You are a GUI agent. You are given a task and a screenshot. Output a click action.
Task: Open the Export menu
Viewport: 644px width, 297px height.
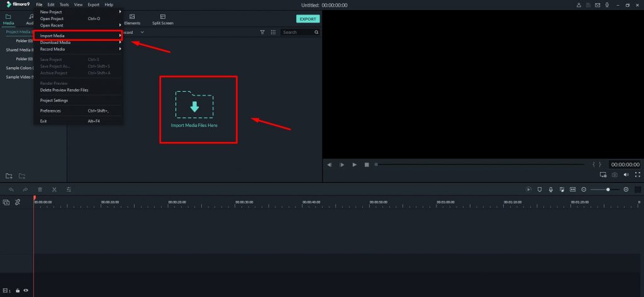(x=94, y=4)
